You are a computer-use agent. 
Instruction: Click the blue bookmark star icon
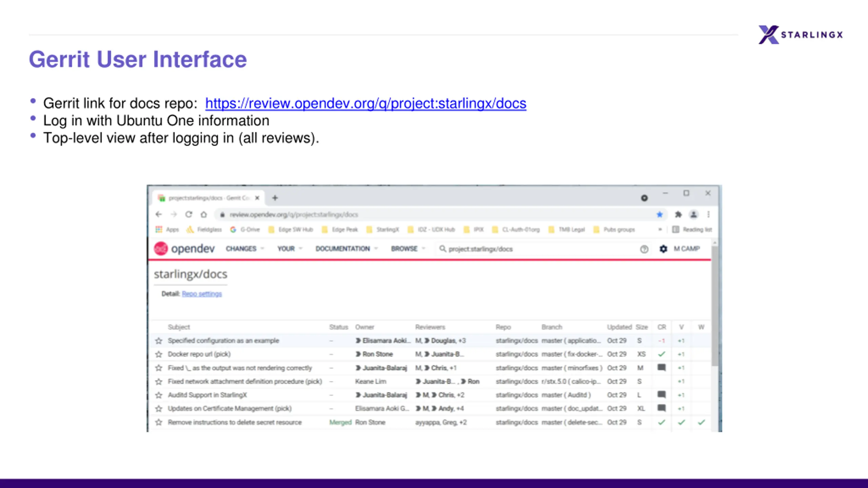pos(659,215)
